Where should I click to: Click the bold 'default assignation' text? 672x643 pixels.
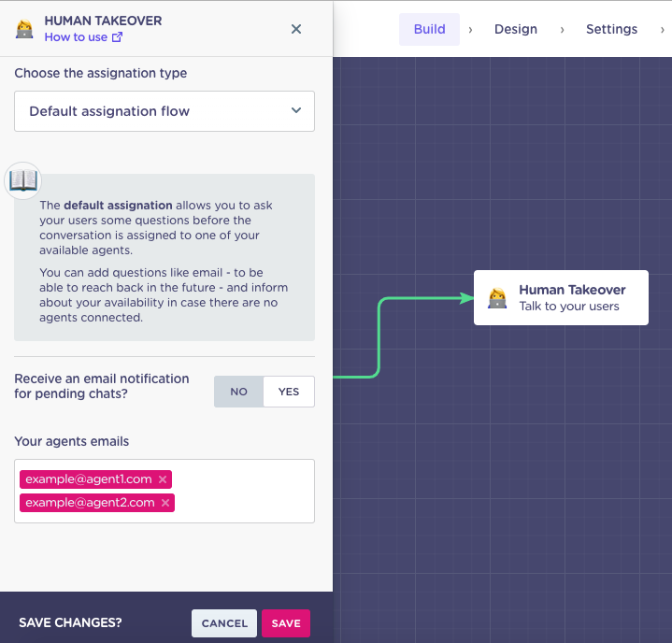[x=119, y=206]
